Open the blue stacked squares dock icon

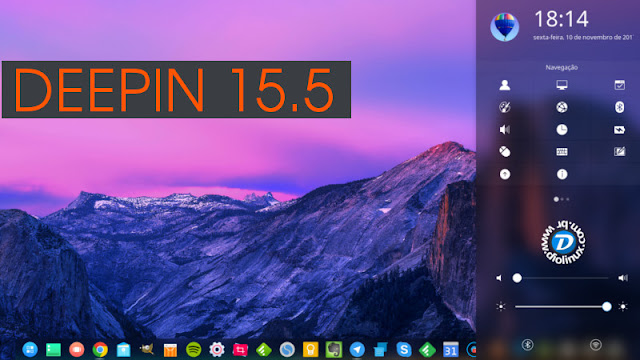tap(380, 350)
